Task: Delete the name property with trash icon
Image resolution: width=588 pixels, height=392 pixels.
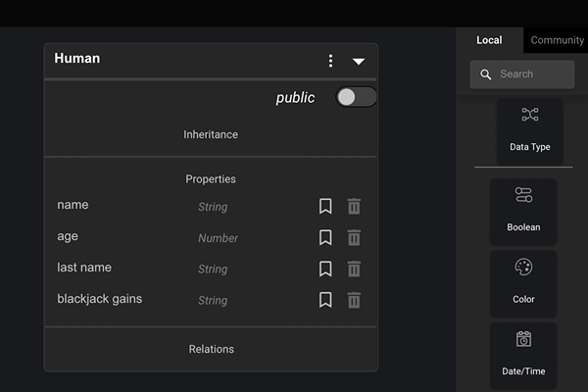Action: click(x=354, y=206)
